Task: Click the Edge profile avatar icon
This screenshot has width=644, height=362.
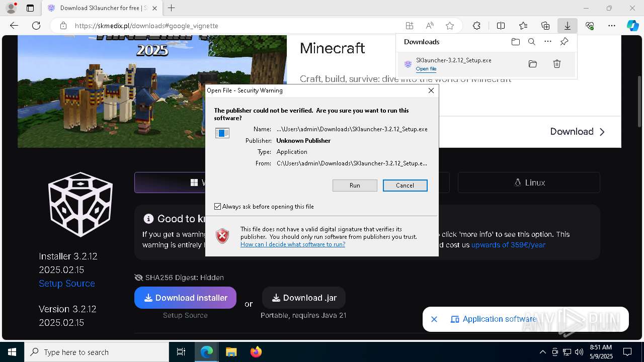Action: [11, 8]
